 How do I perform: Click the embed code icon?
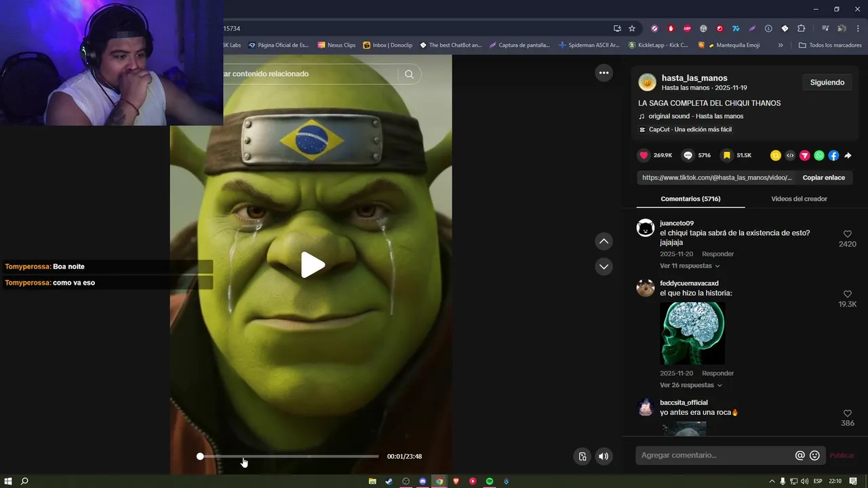790,155
